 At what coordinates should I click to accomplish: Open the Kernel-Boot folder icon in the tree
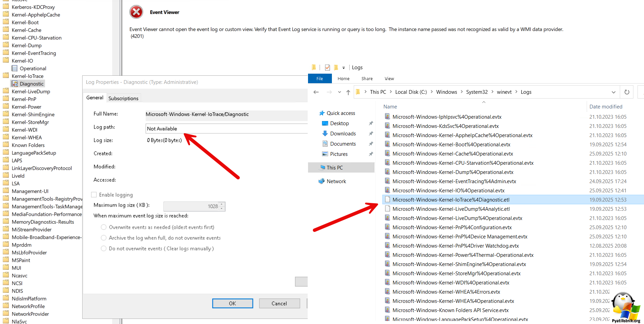tap(6, 22)
